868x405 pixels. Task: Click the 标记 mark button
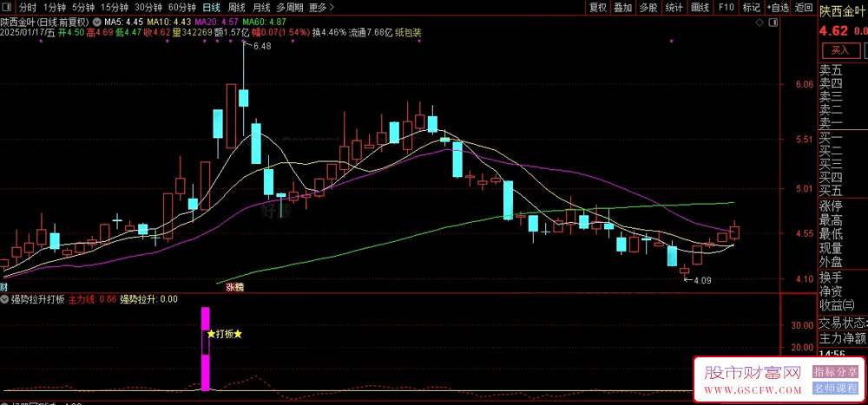click(x=751, y=7)
